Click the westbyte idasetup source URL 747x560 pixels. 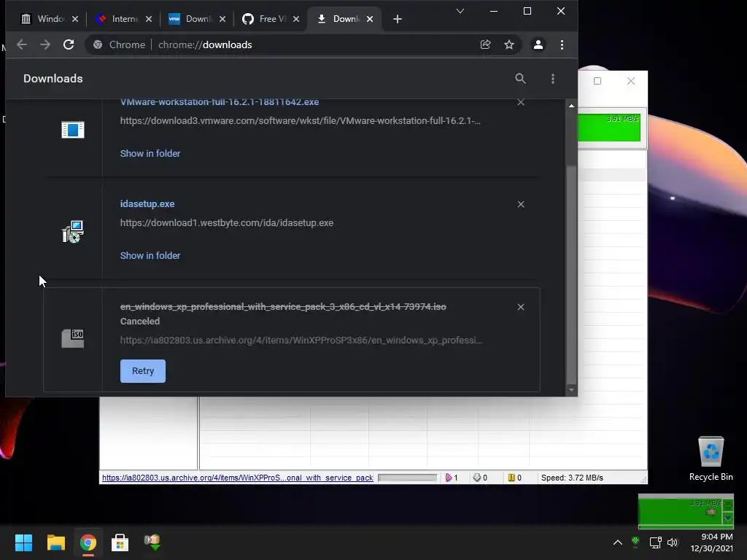[x=227, y=223]
